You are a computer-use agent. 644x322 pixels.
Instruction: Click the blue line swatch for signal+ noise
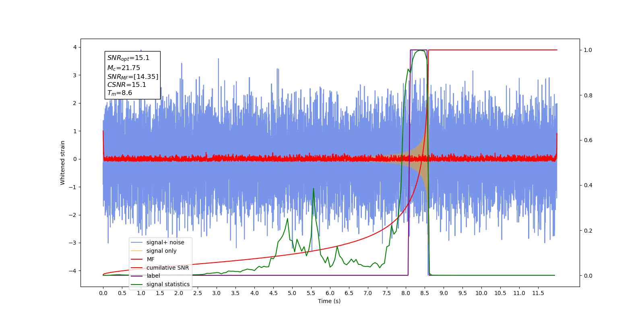[x=137, y=242]
